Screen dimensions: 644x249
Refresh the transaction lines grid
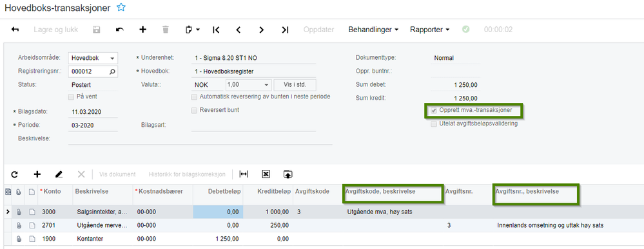(x=14, y=174)
